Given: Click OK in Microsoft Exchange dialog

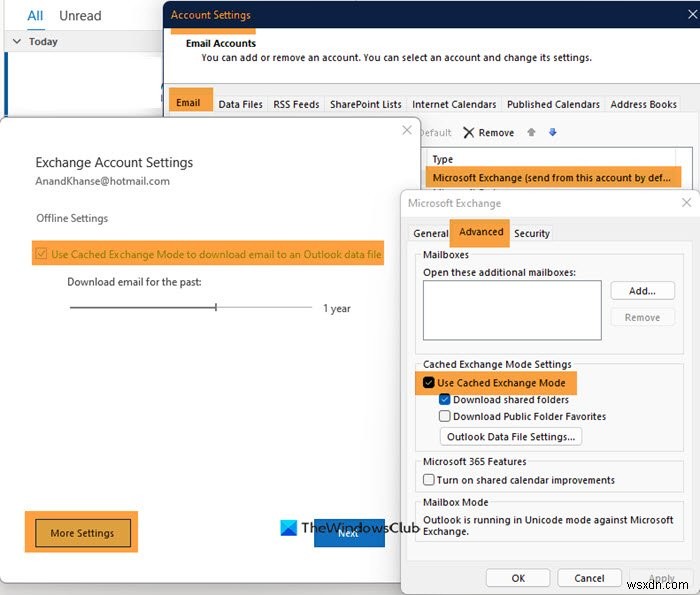Looking at the screenshot, I should click(518, 578).
